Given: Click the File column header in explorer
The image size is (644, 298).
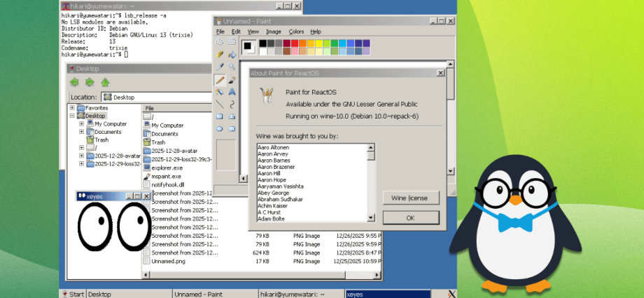Looking at the screenshot, I should 177,108.
